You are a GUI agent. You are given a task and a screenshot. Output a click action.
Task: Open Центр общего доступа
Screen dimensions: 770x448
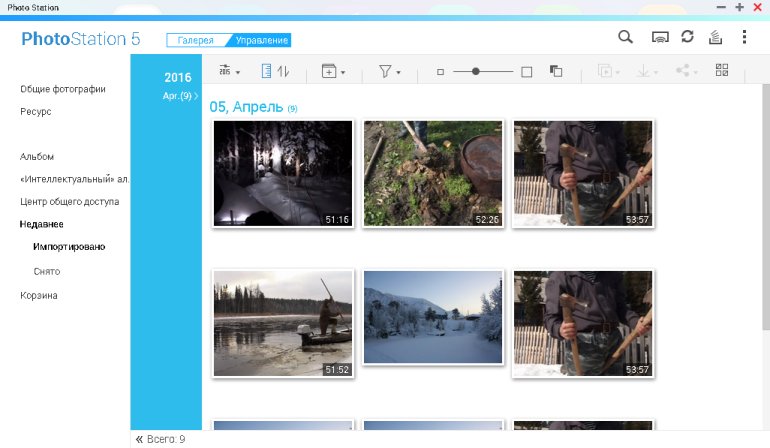tap(69, 201)
